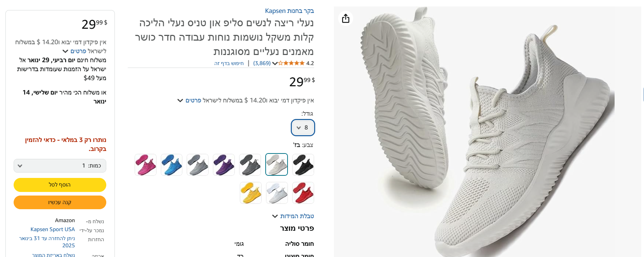The height and width of the screenshot is (257, 644).
Task: Click the share icon on product image
Action: point(346,18)
